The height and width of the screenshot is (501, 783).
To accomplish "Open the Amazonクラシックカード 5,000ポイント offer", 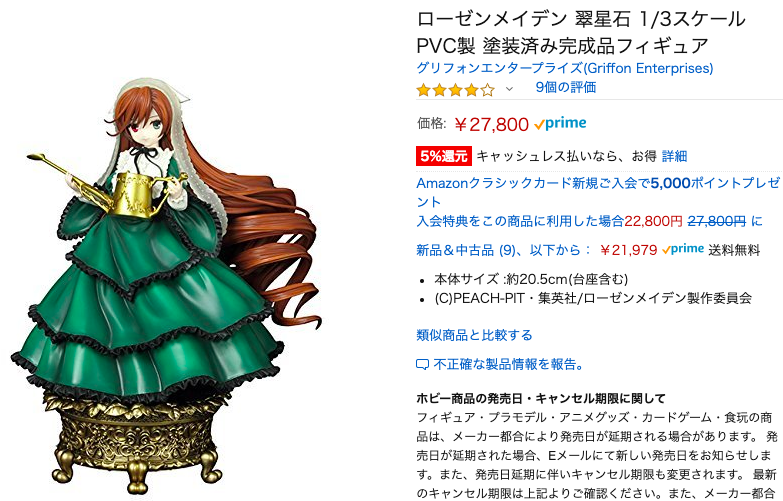I will (x=598, y=192).
